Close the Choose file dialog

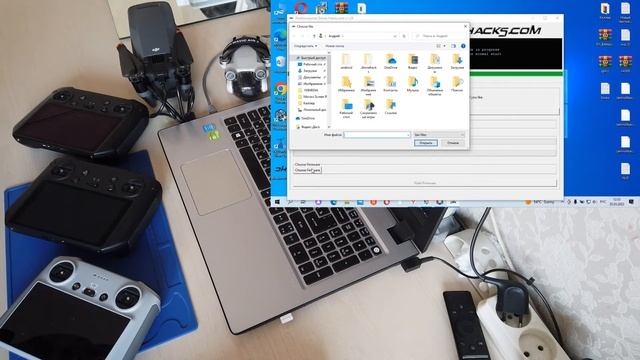(465, 26)
